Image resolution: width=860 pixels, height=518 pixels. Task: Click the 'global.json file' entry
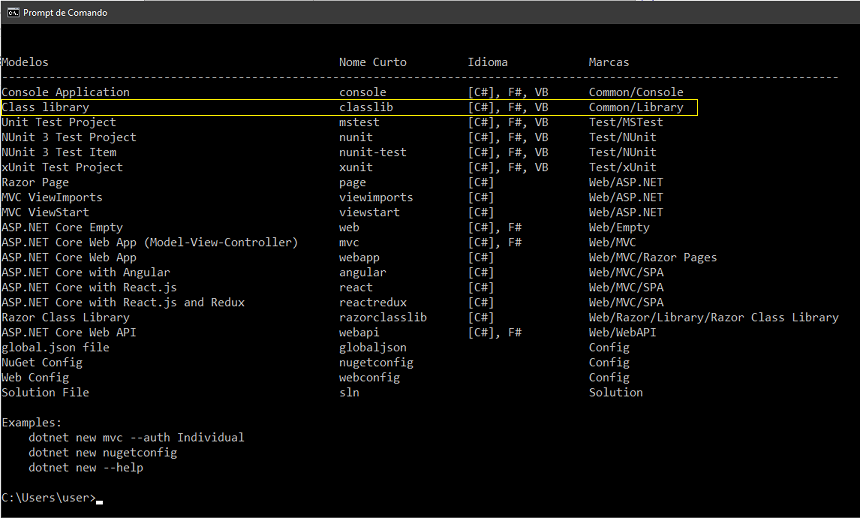click(x=55, y=347)
